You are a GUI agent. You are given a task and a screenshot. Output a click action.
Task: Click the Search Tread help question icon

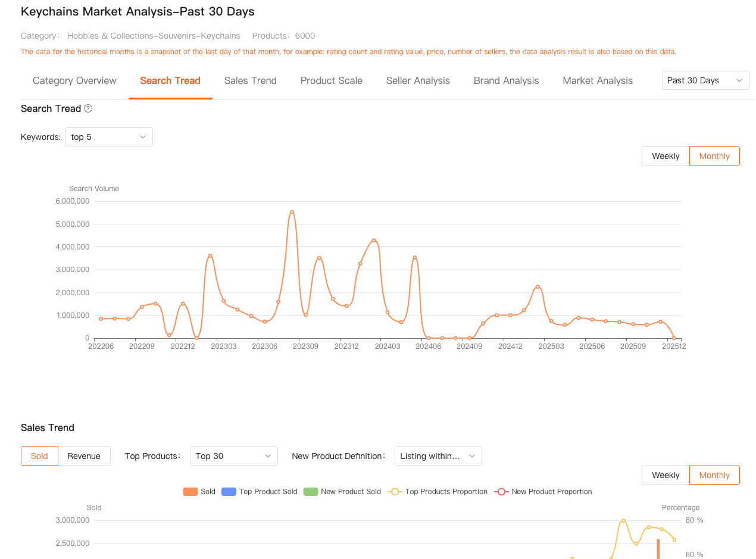click(x=88, y=108)
